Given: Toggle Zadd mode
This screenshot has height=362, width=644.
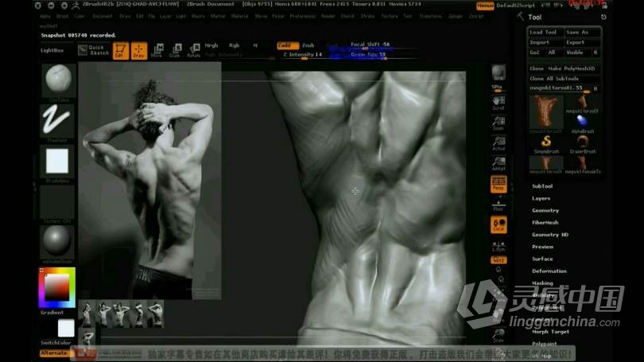Looking at the screenshot, I should pyautogui.click(x=288, y=45).
